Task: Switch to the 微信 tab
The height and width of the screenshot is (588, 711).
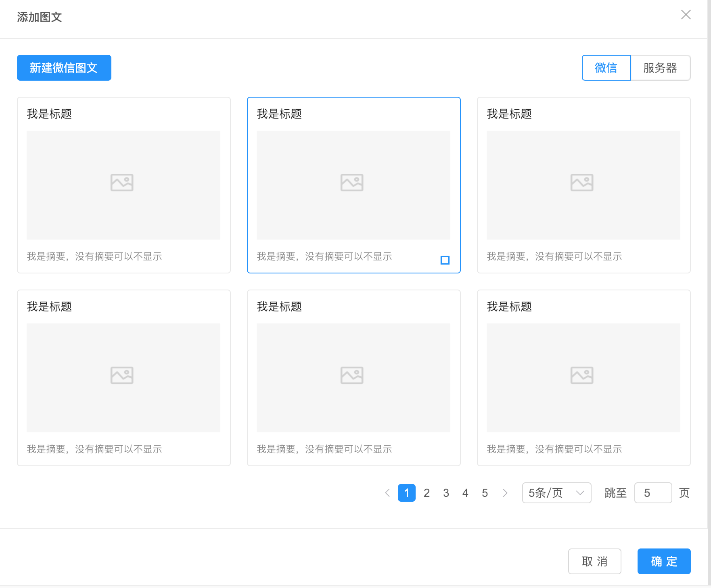Action: pos(606,68)
